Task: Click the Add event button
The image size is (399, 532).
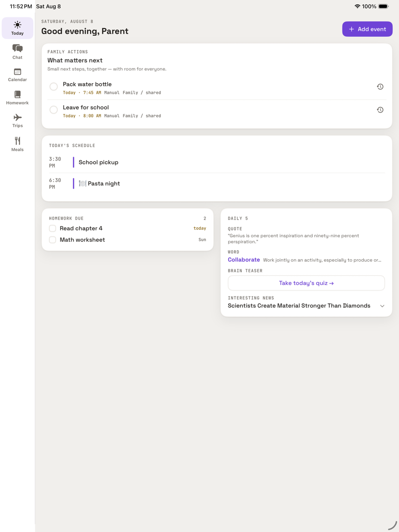Action: (x=367, y=29)
